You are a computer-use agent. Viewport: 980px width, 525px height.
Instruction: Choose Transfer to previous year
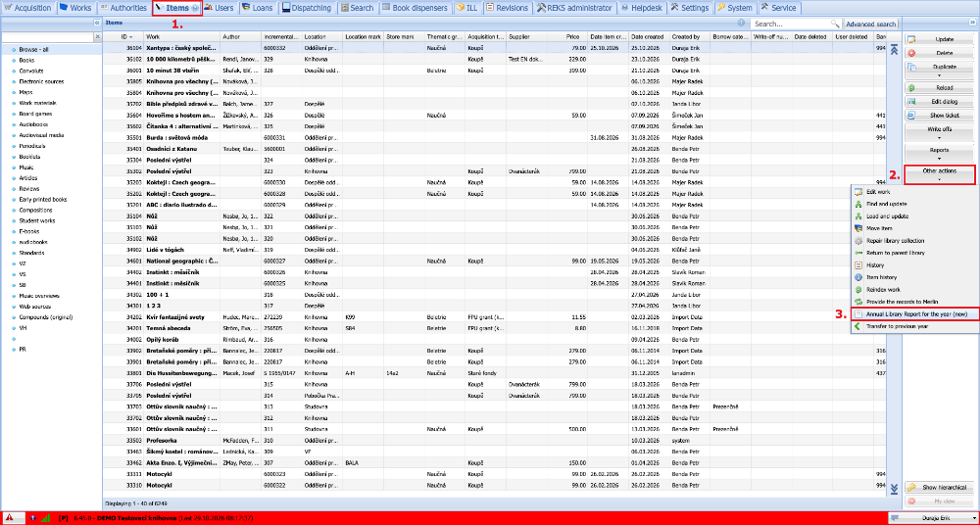click(x=915, y=326)
